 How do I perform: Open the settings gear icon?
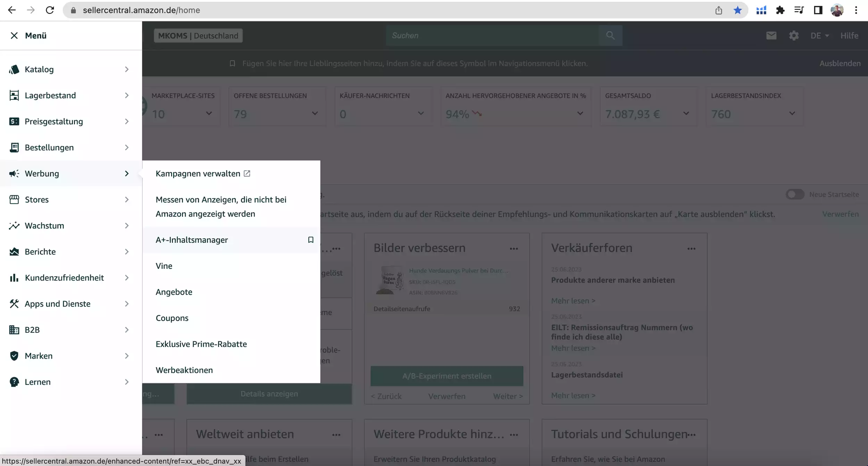point(794,35)
